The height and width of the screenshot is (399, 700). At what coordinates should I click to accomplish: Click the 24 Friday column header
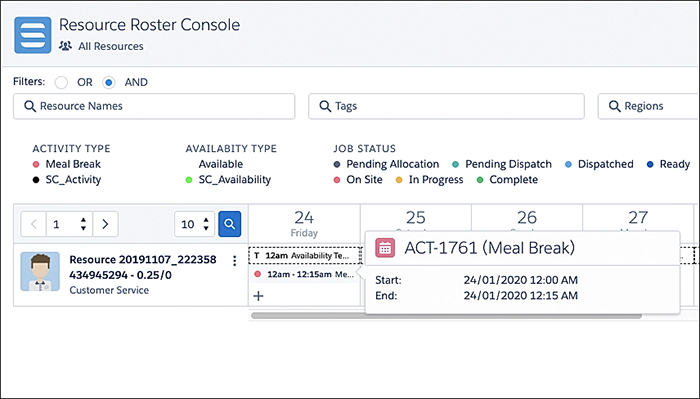(x=304, y=224)
